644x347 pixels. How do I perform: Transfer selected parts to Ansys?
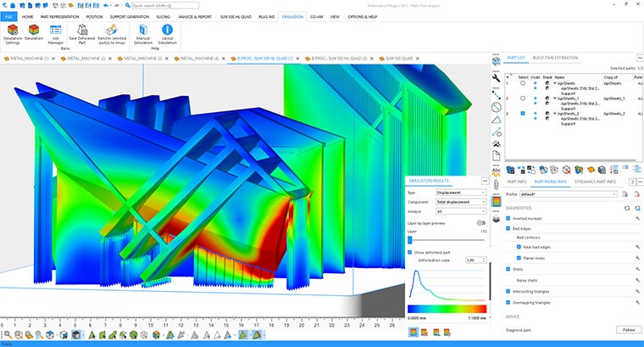(x=111, y=34)
